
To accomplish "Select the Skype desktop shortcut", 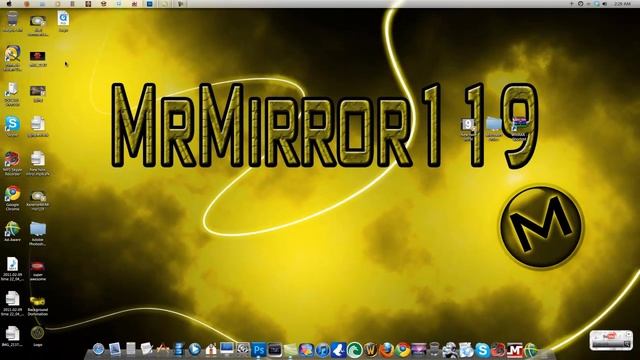I will click(x=12, y=127).
